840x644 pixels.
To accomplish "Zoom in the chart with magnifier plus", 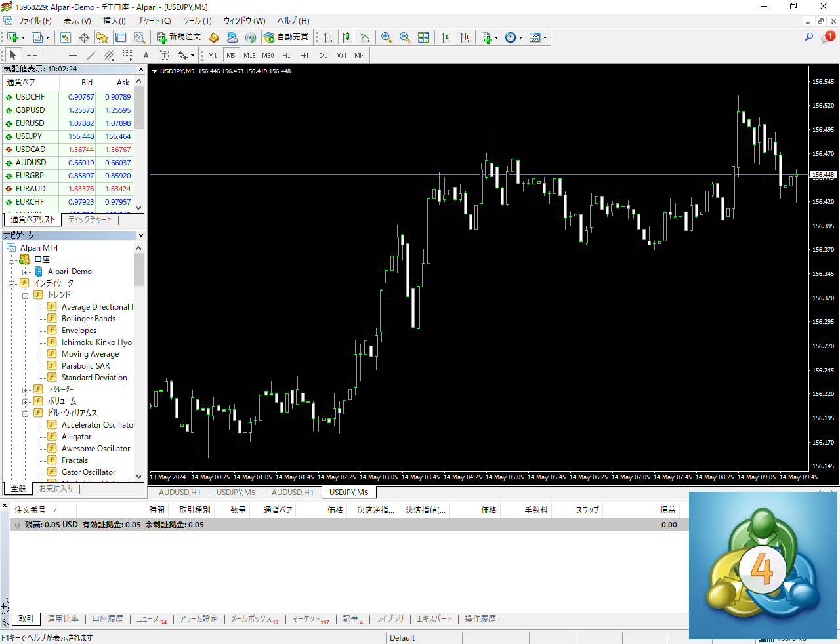I will 387,37.
